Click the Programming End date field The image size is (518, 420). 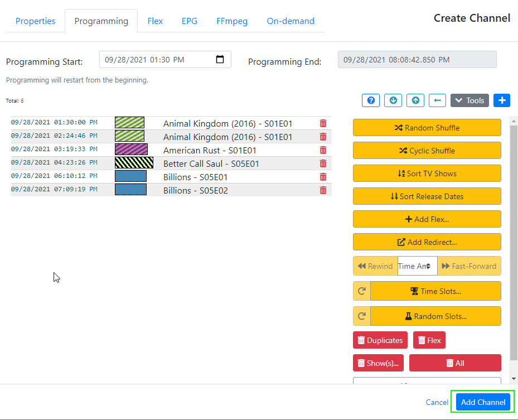pos(417,60)
